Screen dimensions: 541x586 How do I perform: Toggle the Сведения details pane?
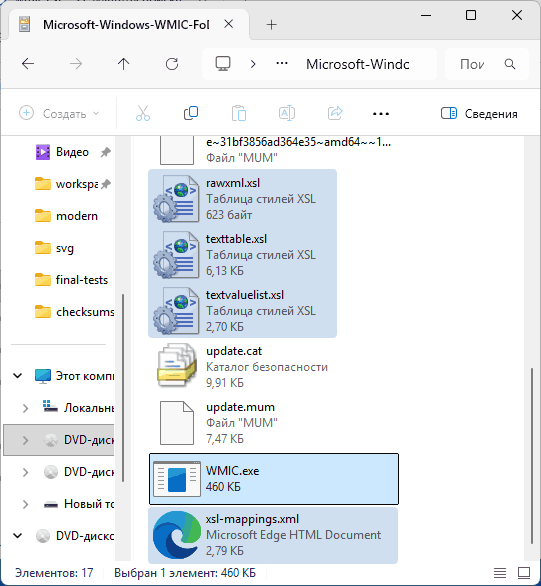(479, 113)
